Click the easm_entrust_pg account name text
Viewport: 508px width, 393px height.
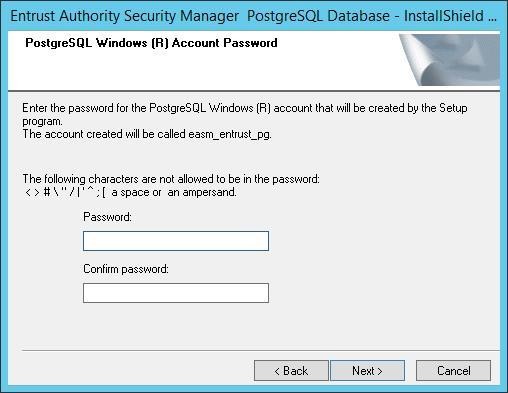point(230,134)
